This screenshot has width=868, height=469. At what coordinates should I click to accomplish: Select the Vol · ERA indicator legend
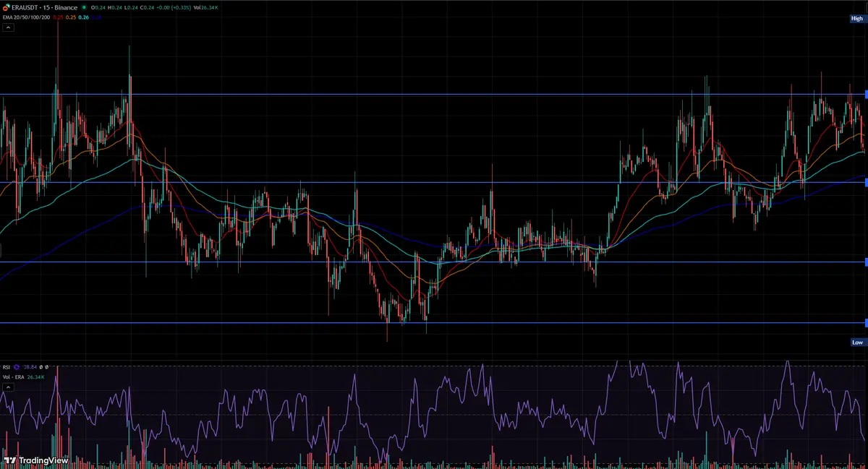(x=13, y=377)
